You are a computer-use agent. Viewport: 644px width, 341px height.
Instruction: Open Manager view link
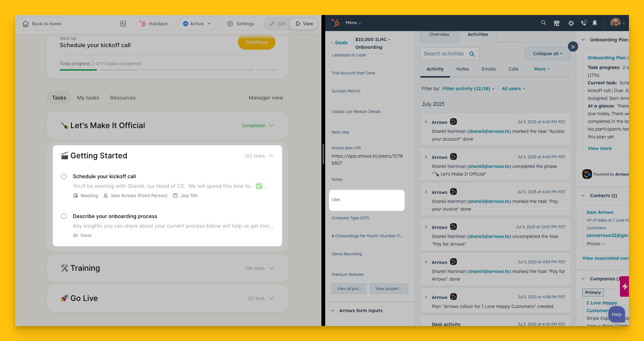pos(266,98)
